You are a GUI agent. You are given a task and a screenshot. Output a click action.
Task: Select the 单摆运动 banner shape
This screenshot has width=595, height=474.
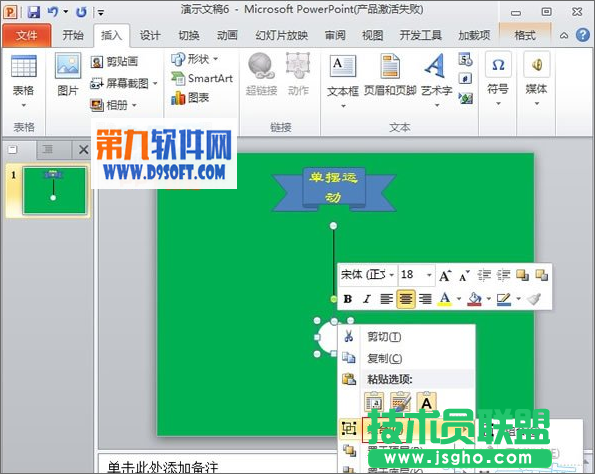point(334,189)
